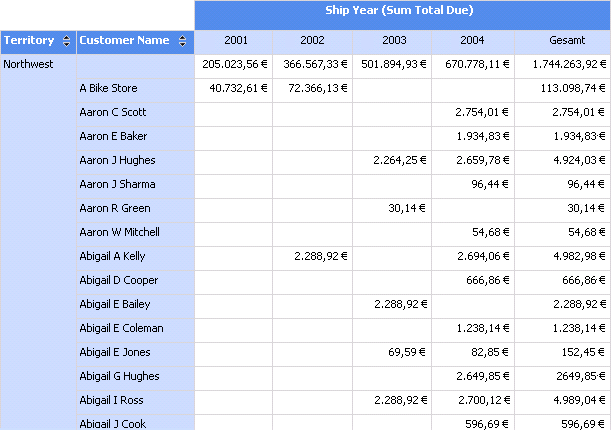
Task: Select customer Aaron C Scott
Action: [x=113, y=112]
